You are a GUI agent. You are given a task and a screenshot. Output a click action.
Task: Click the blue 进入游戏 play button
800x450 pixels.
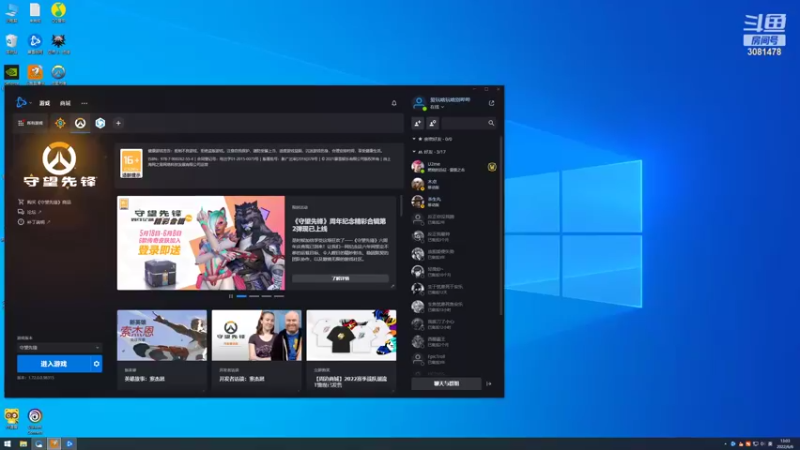54,364
